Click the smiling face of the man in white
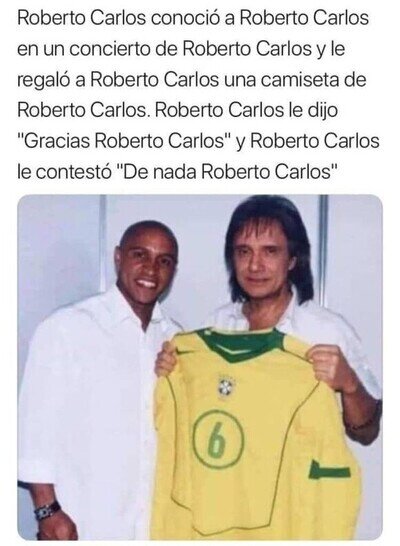The image size is (400, 546). [147, 268]
